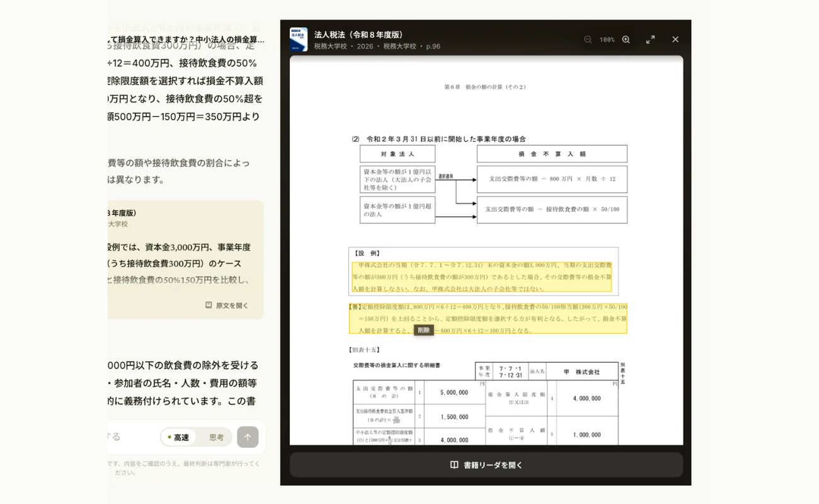Switch to the 思考 response mode
Image resolution: width=819 pixels, height=504 pixels.
click(x=216, y=437)
